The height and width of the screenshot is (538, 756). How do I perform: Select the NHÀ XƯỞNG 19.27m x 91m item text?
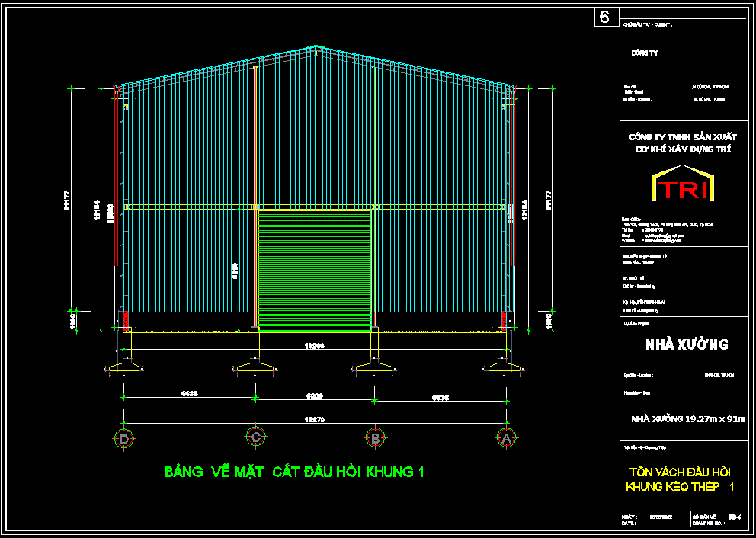[x=688, y=418]
